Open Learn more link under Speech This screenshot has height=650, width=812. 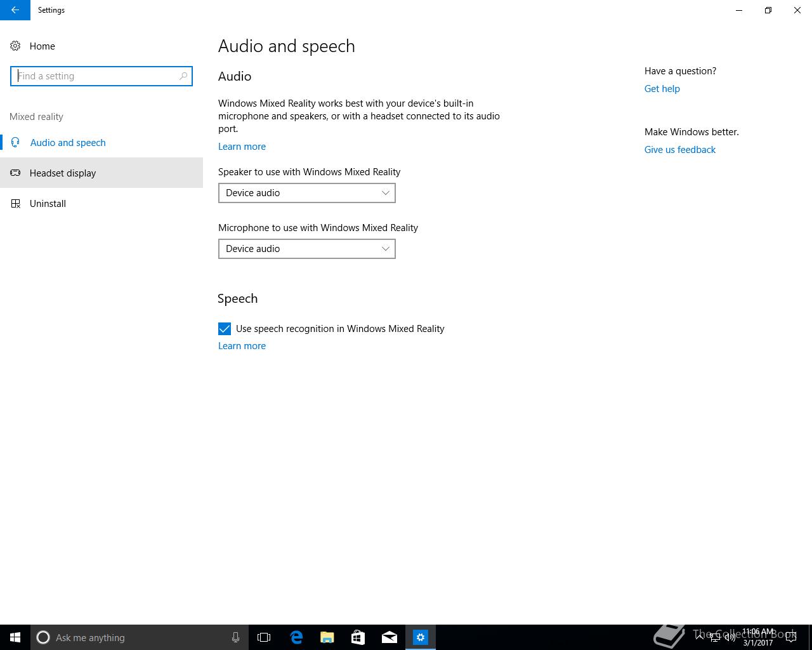click(x=242, y=346)
